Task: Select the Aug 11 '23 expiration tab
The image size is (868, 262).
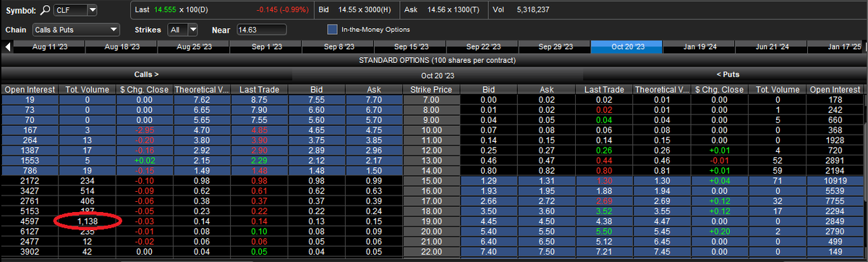Action: pos(49,46)
